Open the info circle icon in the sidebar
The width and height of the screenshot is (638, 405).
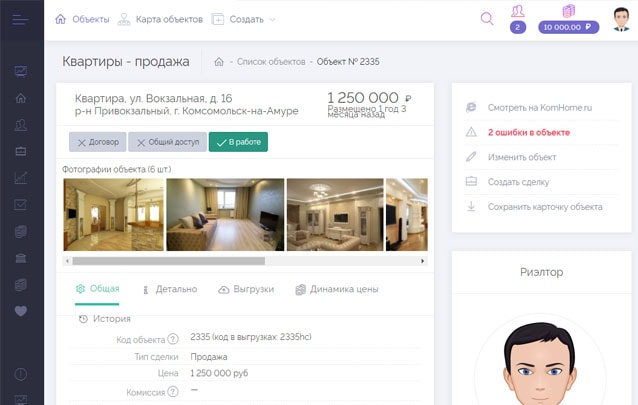coord(21,374)
